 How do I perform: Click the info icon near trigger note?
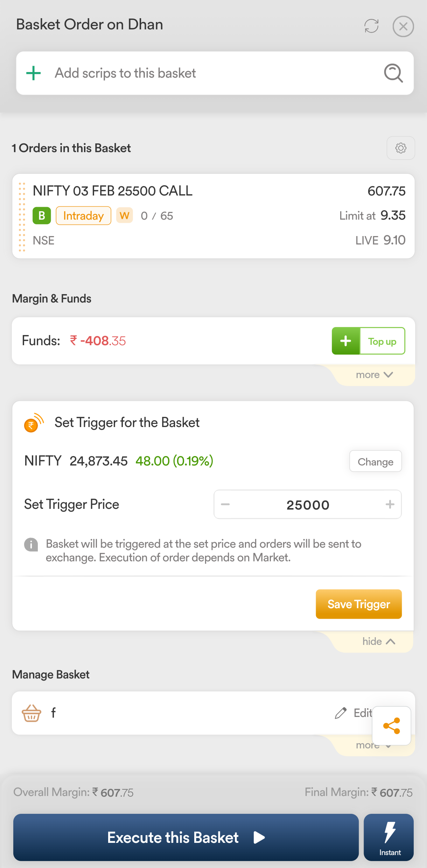[31, 545]
